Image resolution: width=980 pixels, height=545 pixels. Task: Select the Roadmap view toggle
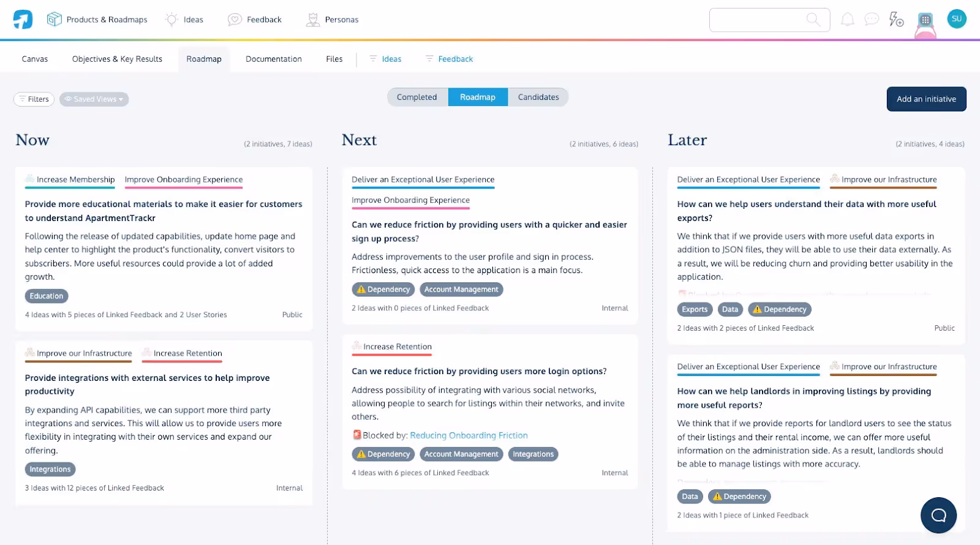478,97
